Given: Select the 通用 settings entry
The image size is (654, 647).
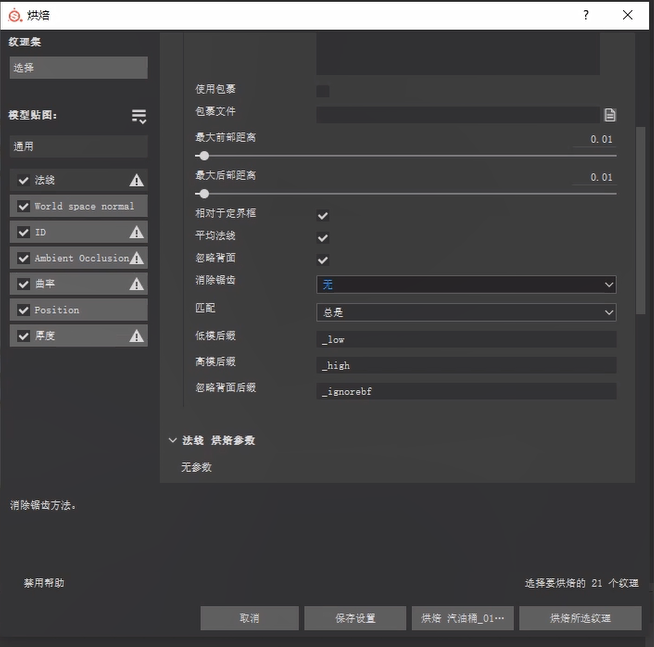Looking at the screenshot, I should [x=79, y=147].
